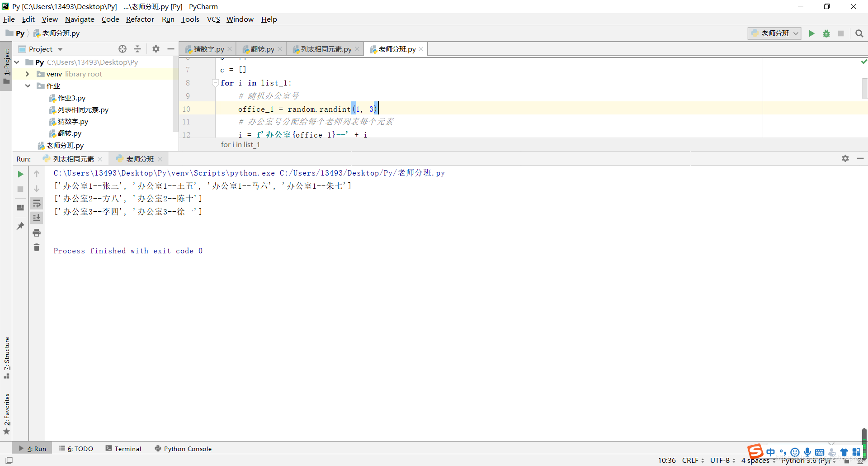This screenshot has height=466, width=868.
Task: Open the File menu
Action: click(9, 19)
